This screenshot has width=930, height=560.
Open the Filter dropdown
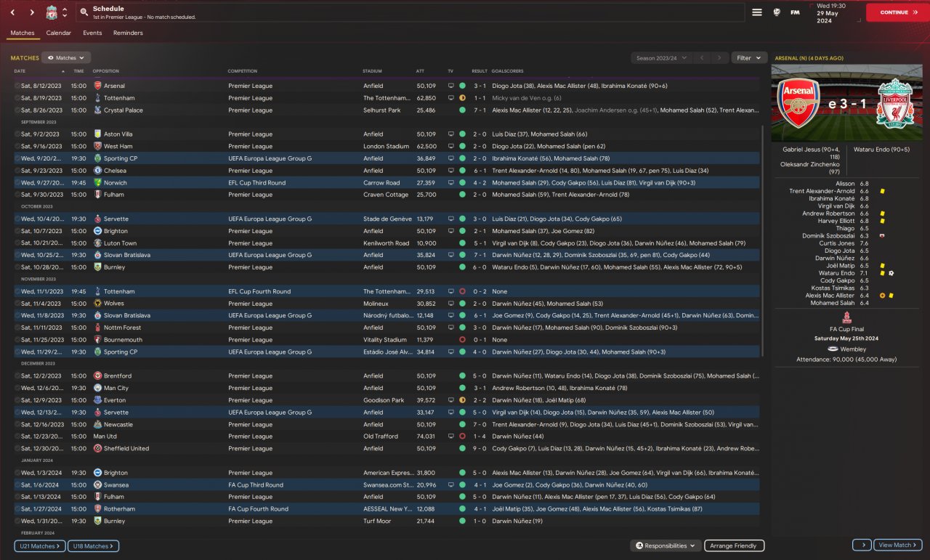(749, 58)
